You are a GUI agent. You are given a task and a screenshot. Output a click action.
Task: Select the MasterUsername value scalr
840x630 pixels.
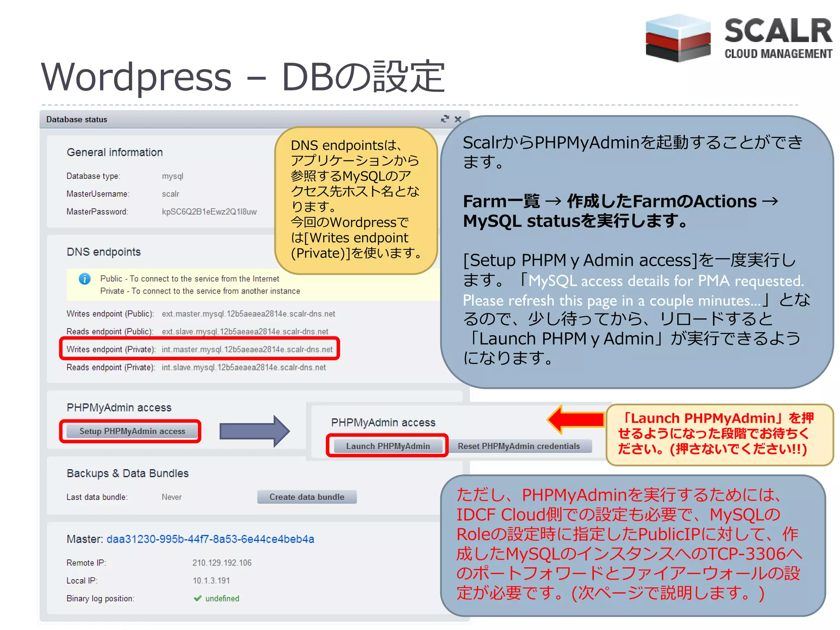click(171, 194)
